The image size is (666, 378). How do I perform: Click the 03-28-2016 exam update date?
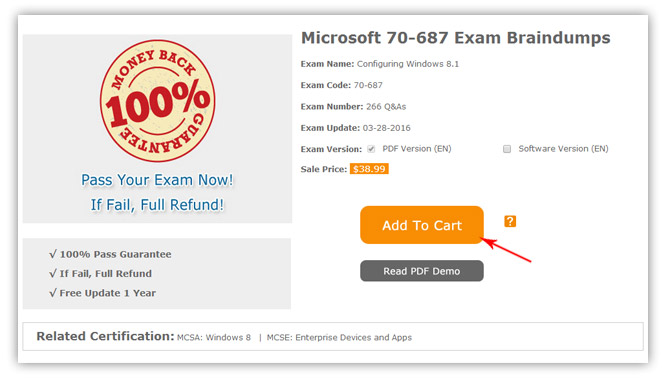tap(387, 128)
